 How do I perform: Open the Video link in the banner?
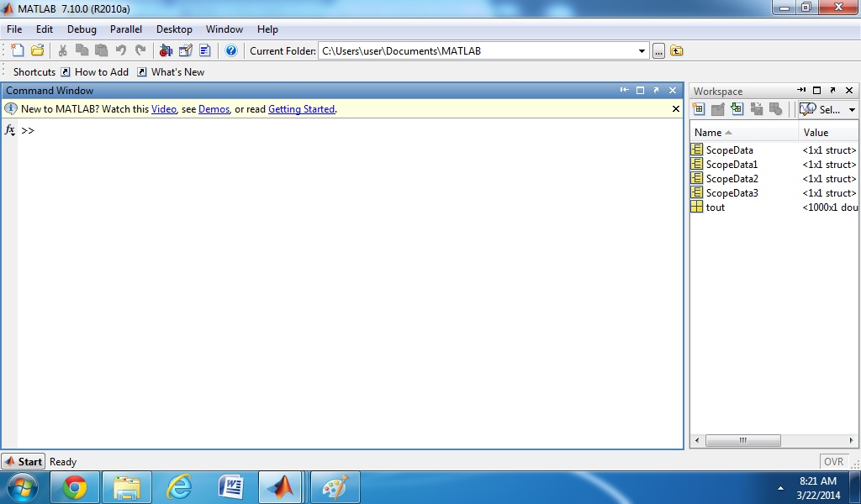pyautogui.click(x=164, y=109)
